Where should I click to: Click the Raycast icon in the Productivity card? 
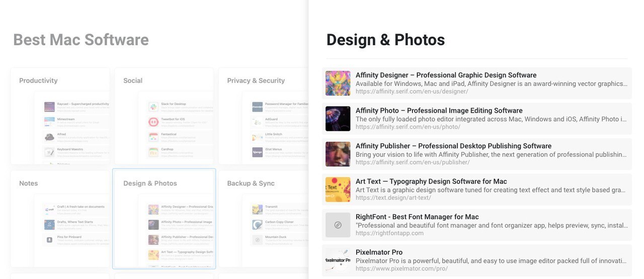click(x=49, y=107)
